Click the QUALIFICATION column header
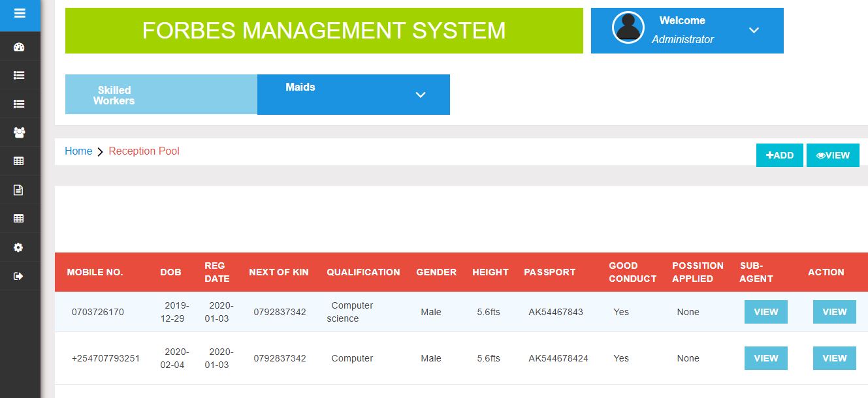This screenshot has height=398, width=868. 363,272
